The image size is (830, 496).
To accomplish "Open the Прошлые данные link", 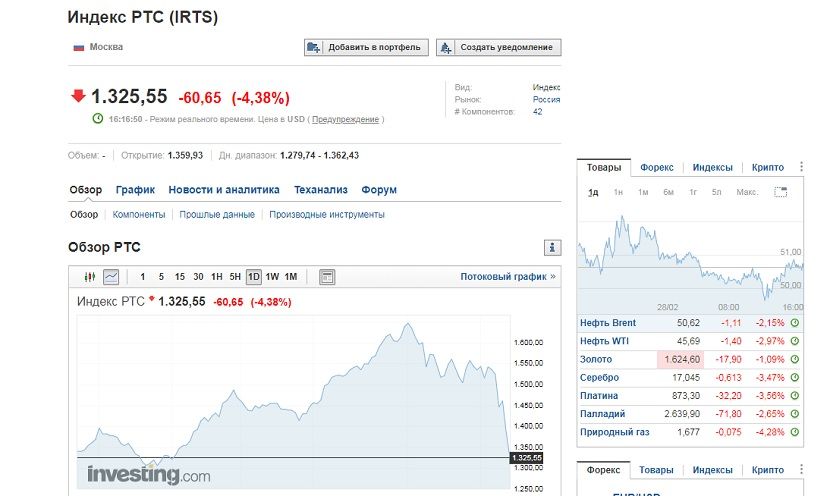I will [x=217, y=214].
